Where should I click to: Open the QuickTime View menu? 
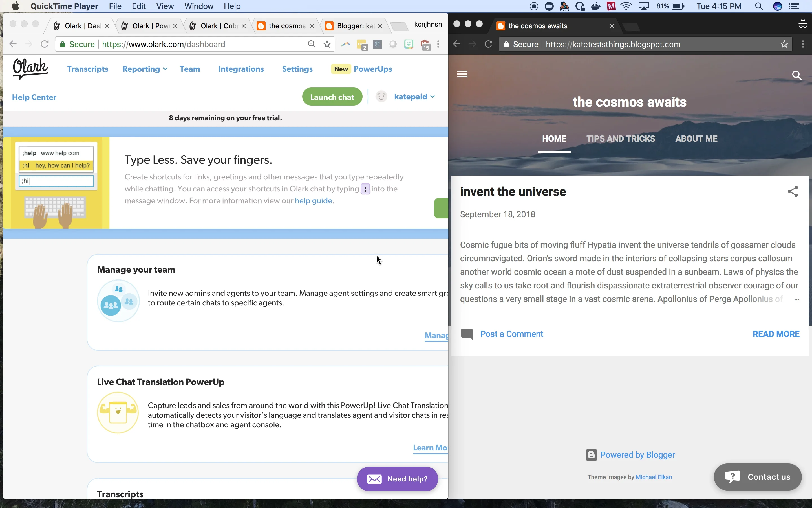[165, 6]
